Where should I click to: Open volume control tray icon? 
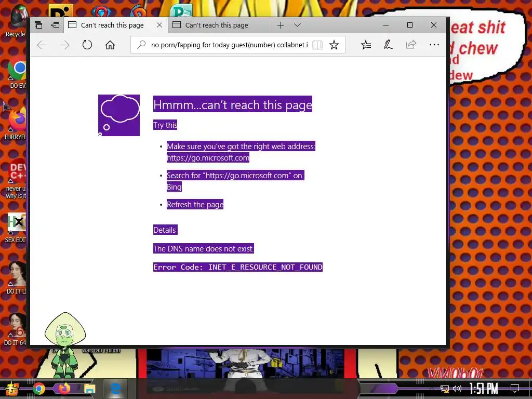(x=457, y=389)
